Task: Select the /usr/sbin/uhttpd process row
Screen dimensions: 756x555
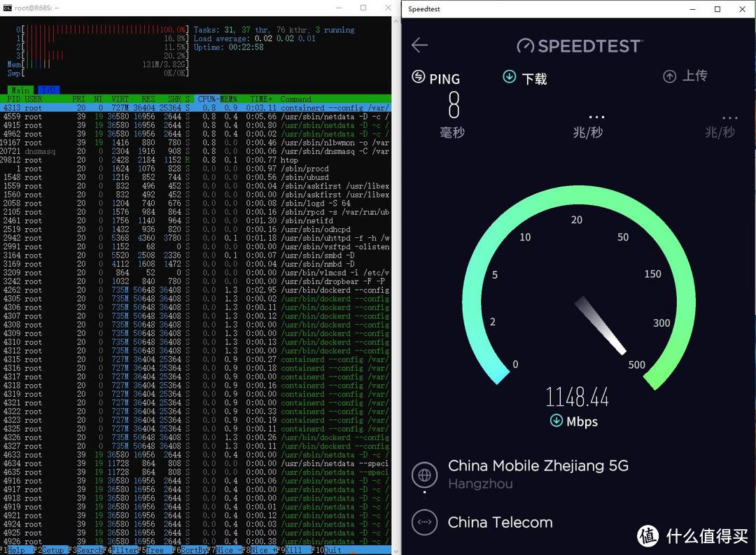Action: [x=195, y=238]
